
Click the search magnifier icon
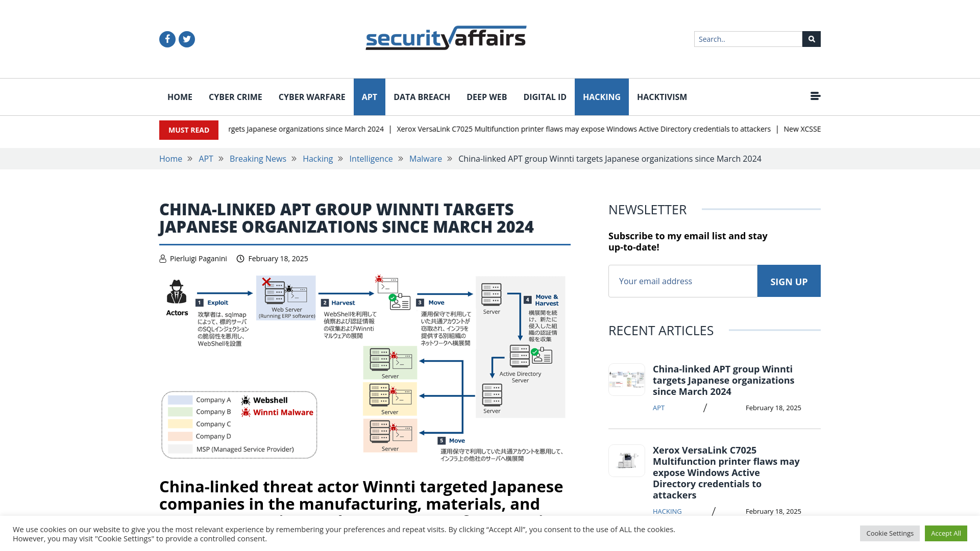point(812,39)
